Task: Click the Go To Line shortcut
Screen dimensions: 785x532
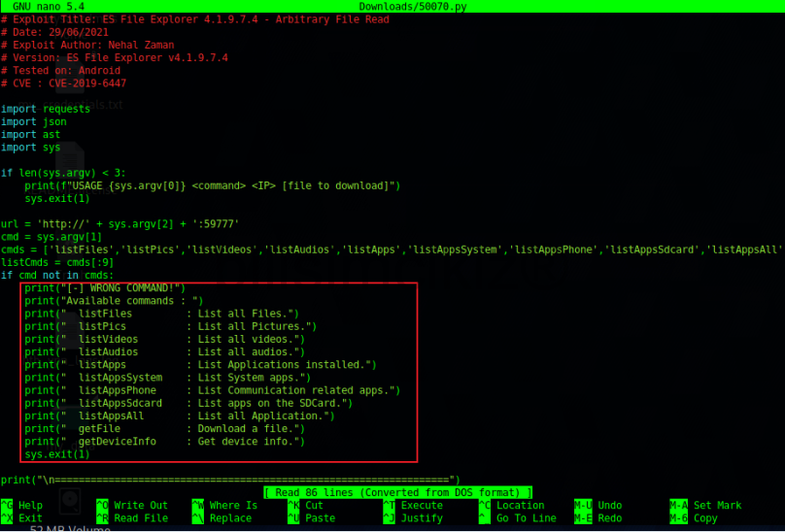Action: (518, 518)
